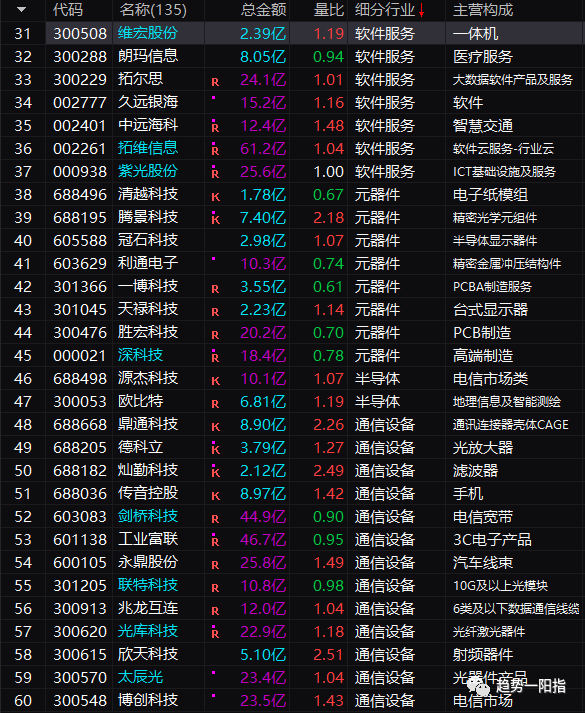Sort by 代码 column header
This screenshot has height=713, width=585.
tap(68, 10)
